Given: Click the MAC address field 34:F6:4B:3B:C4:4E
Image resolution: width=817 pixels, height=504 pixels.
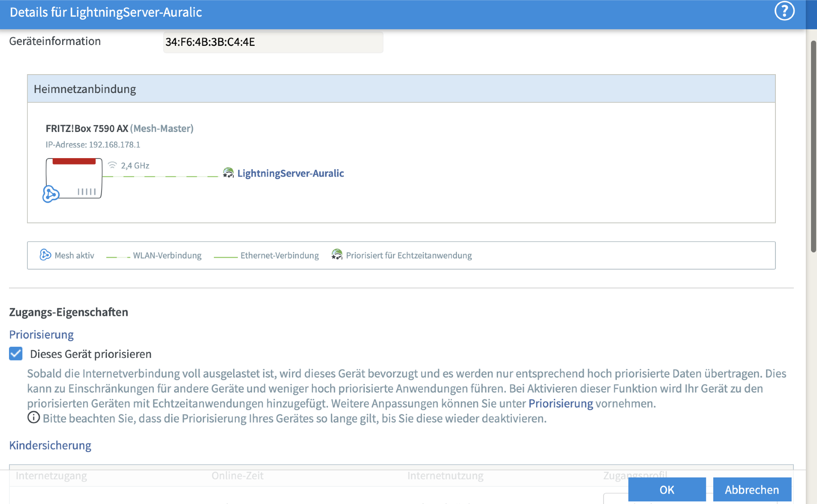Looking at the screenshot, I should [273, 42].
